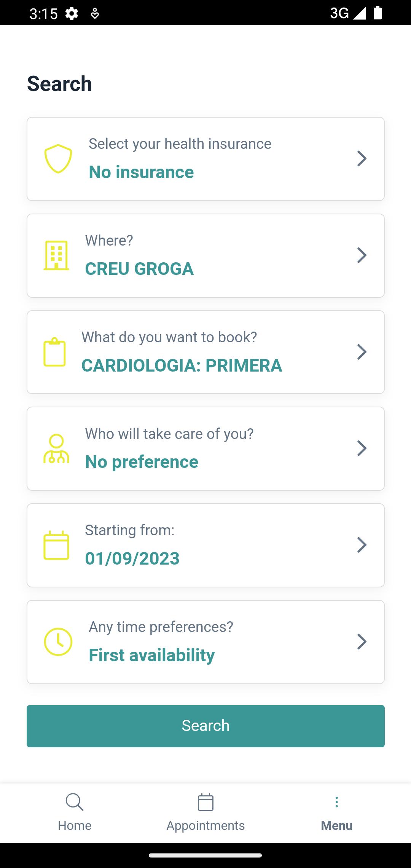Tap the shield health insurance icon
Viewport: 411px width, 868px height.
point(58,159)
